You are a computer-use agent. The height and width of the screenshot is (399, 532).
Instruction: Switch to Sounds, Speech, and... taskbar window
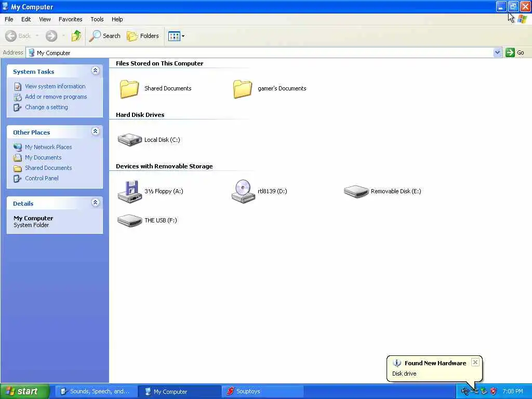pos(96,392)
